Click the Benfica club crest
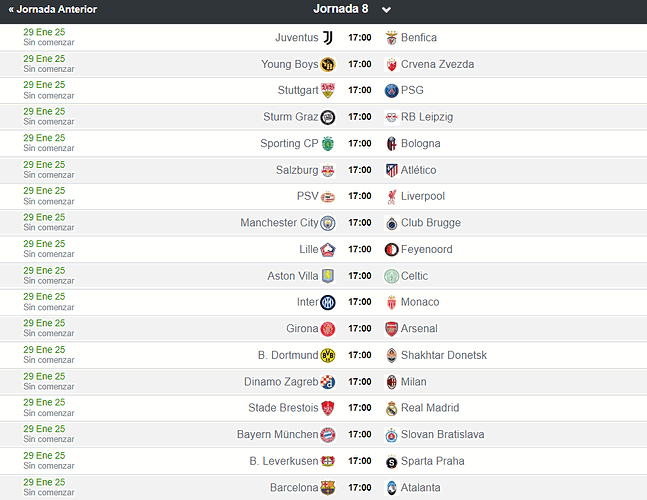The height and width of the screenshot is (500, 647). point(392,38)
